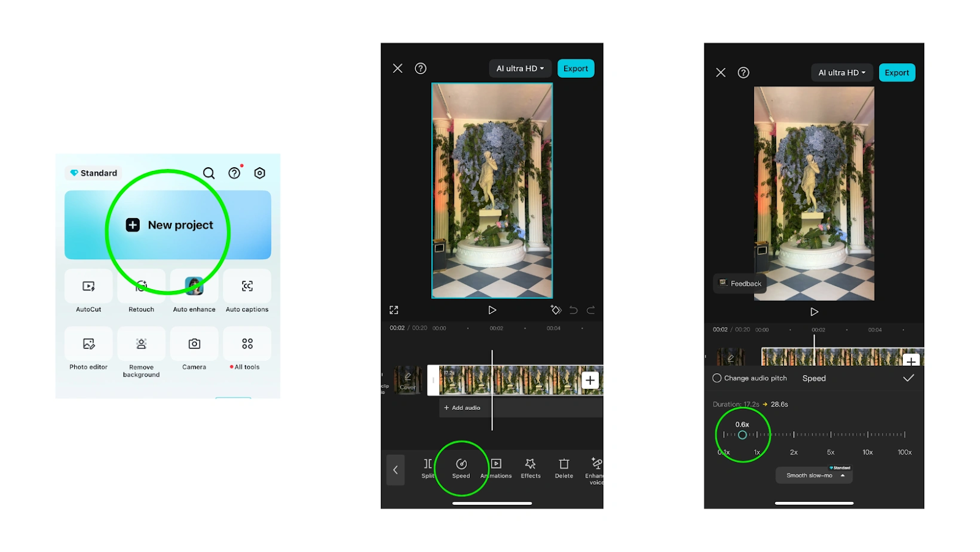Add a clip with the plus button
The height and width of the screenshot is (552, 980).
click(590, 380)
